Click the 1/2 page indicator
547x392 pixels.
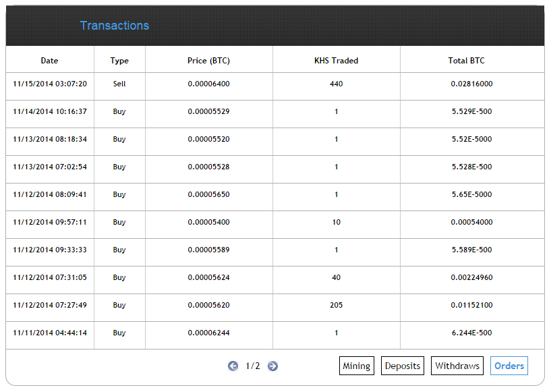click(252, 366)
